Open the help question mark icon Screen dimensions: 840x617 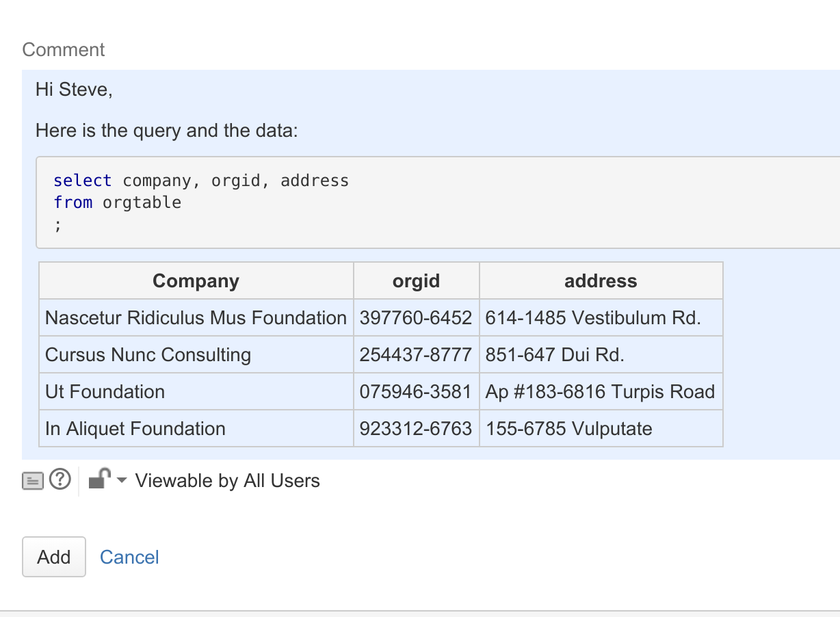[61, 480]
